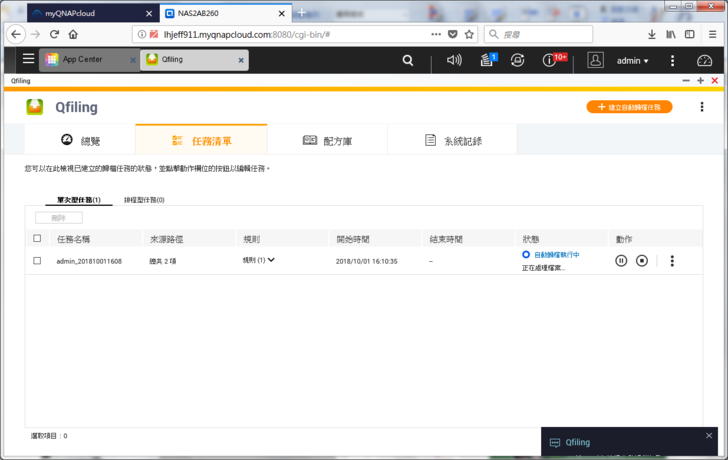The width and height of the screenshot is (728, 460).
Task: Stop the admin_201810011608 filing task
Action: pyautogui.click(x=642, y=261)
